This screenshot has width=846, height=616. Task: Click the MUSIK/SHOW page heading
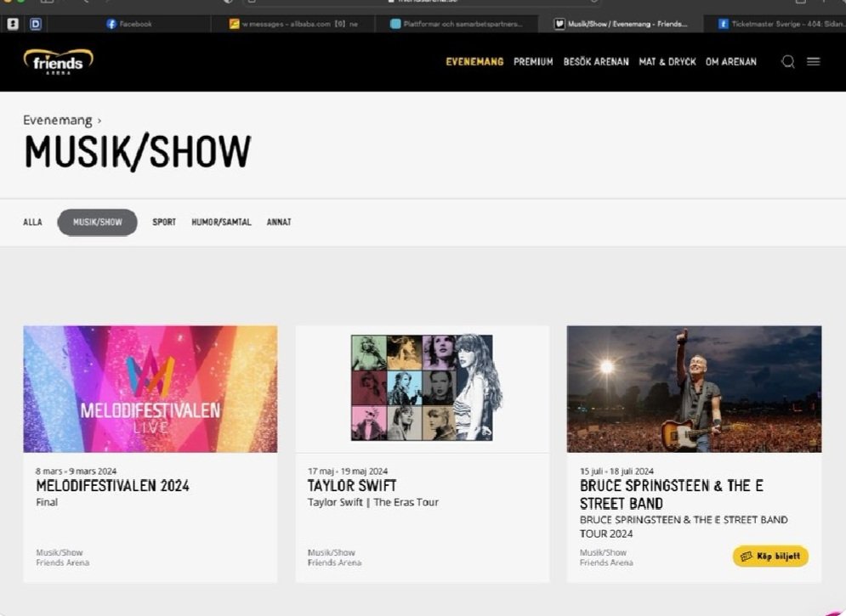tap(138, 152)
